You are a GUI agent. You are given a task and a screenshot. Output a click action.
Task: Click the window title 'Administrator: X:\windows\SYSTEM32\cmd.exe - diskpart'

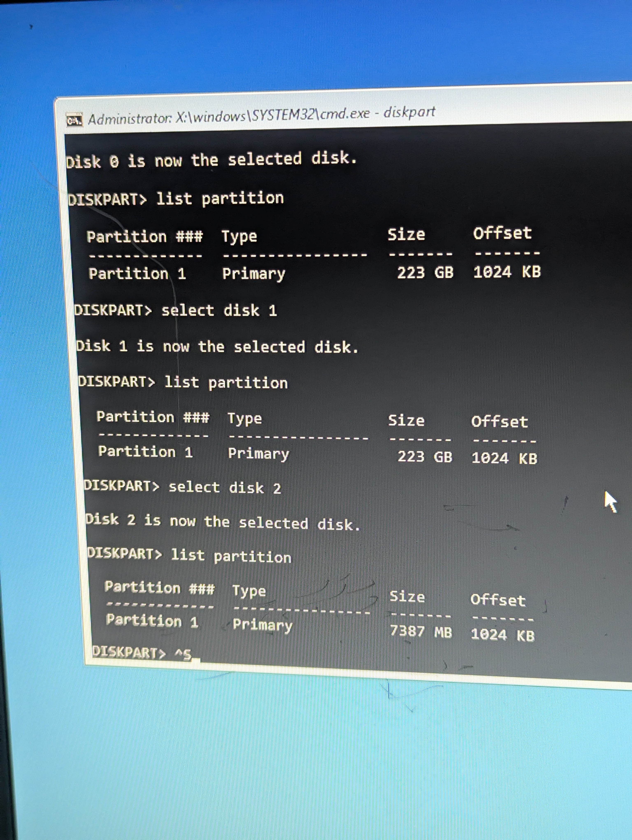click(x=262, y=115)
